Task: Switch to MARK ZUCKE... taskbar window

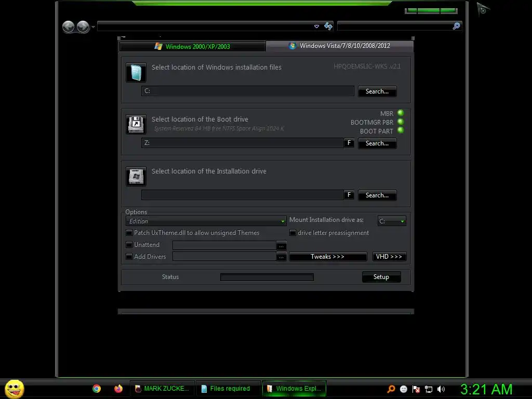Action: [162, 389]
